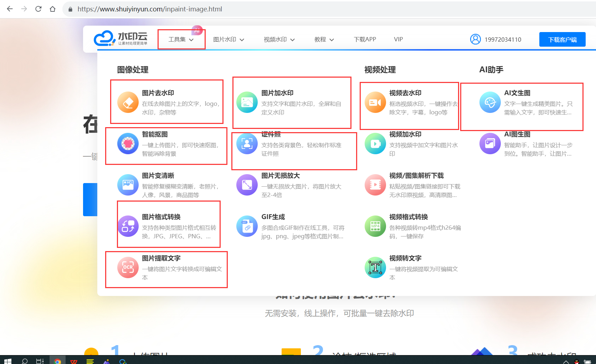The height and width of the screenshot is (364, 596).
Task: Open the 下载APP menu item
Action: point(365,40)
